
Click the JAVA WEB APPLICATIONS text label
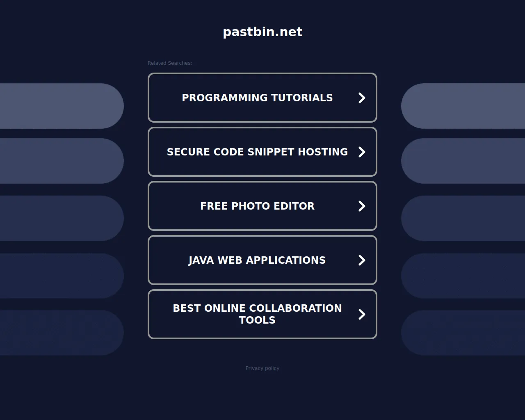pyautogui.click(x=257, y=260)
